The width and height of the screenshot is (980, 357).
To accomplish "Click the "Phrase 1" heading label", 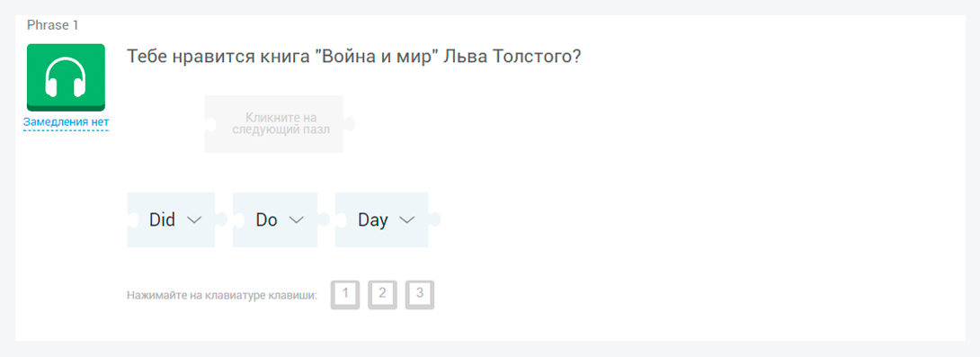I will click(x=52, y=26).
